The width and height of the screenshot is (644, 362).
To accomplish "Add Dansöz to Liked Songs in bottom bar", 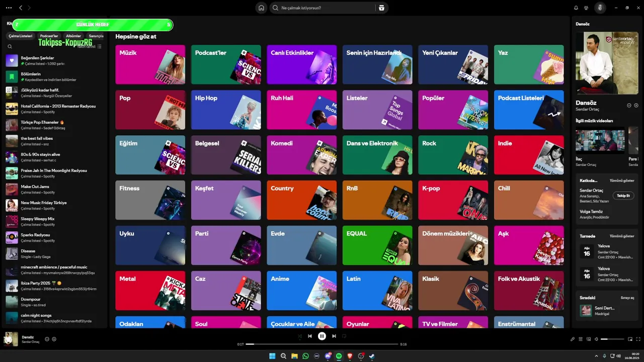I will pos(54,339).
